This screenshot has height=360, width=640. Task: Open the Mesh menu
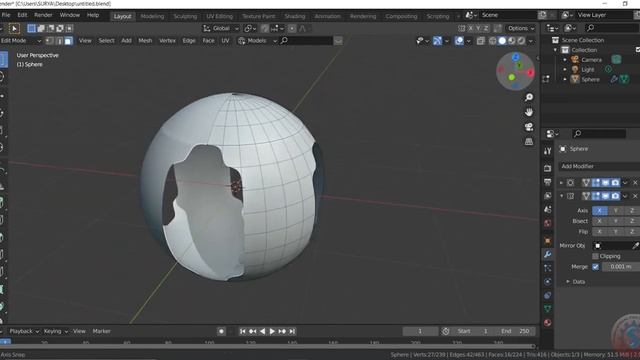145,41
